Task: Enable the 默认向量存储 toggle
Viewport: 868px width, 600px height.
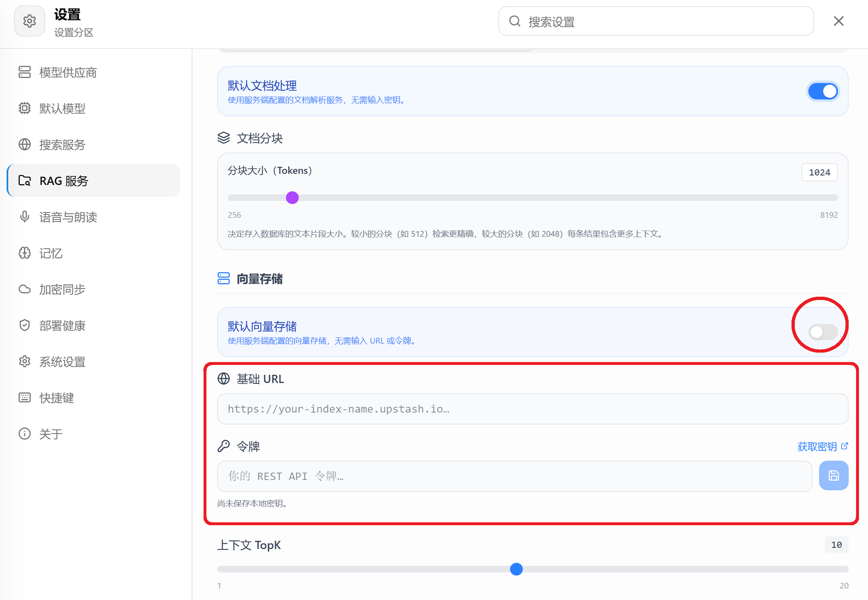Action: pos(823,332)
